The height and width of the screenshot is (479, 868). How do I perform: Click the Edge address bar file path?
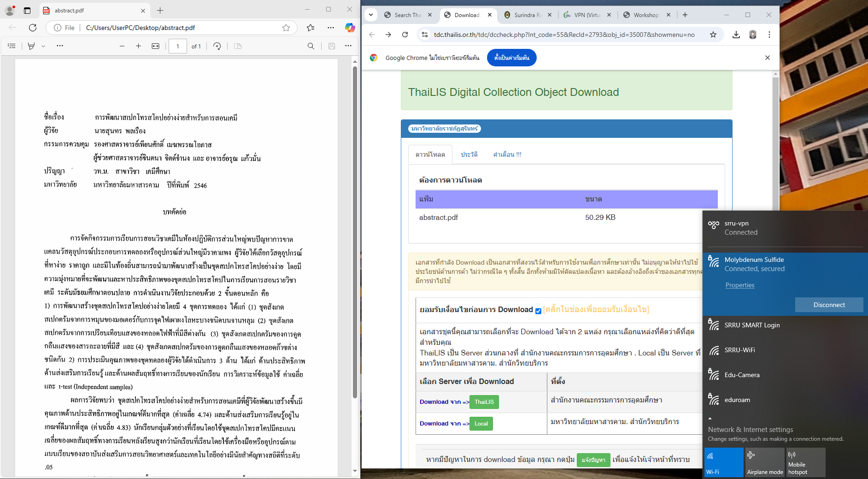(141, 28)
